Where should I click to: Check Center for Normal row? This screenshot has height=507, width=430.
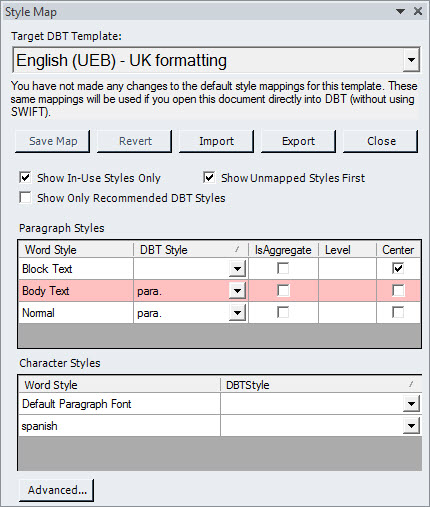(x=398, y=312)
